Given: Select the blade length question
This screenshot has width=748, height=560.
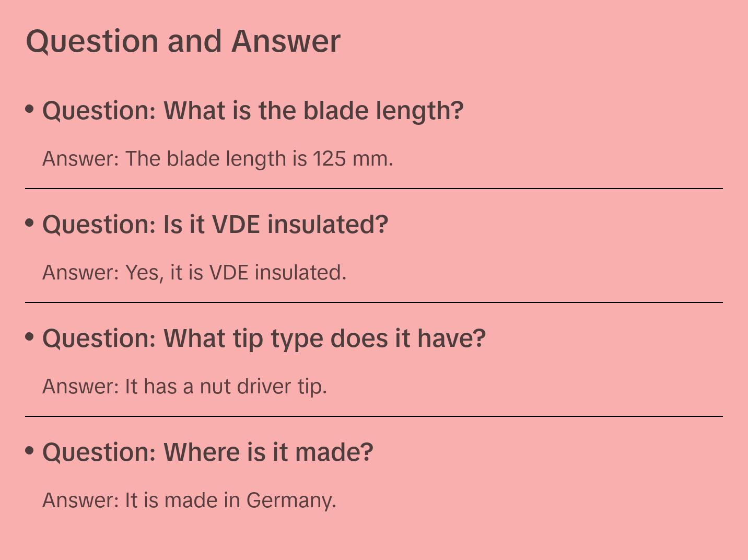Looking at the screenshot, I should coord(253,111).
